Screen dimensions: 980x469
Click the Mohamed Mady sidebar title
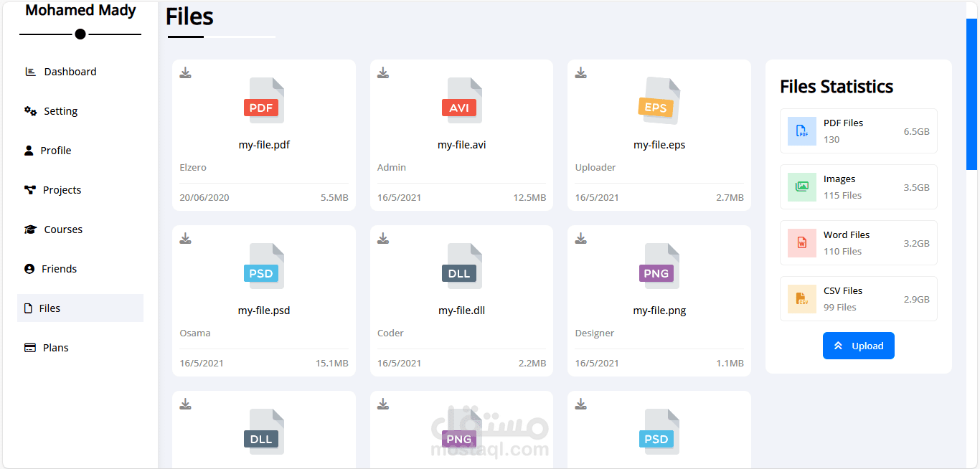tap(80, 10)
